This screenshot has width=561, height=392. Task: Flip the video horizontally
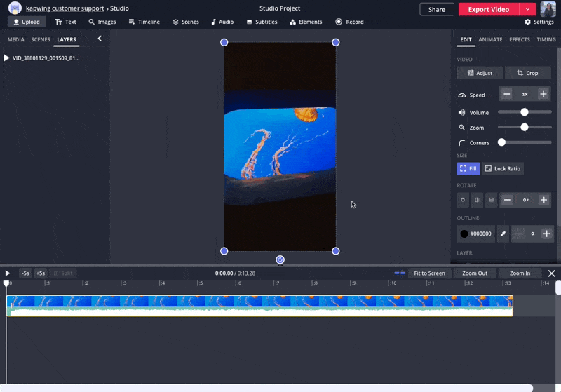tap(477, 200)
